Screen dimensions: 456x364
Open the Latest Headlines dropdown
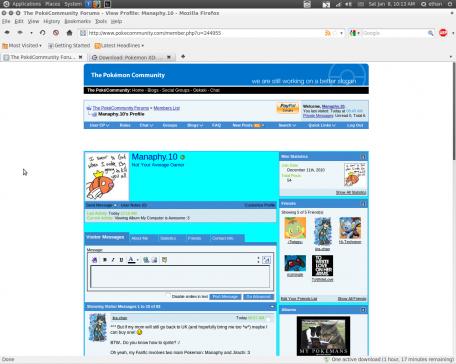(x=119, y=45)
